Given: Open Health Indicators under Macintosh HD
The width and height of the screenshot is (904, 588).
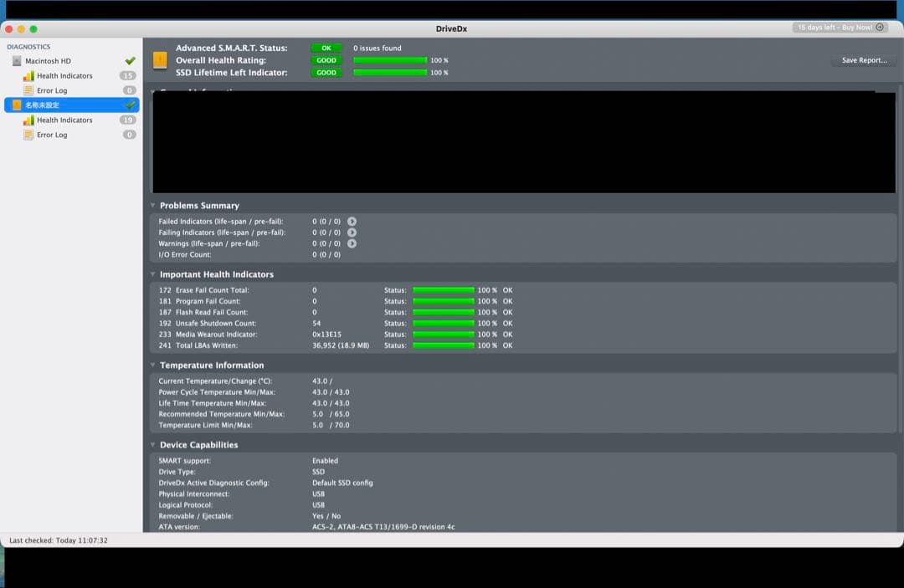Looking at the screenshot, I should pyautogui.click(x=64, y=76).
